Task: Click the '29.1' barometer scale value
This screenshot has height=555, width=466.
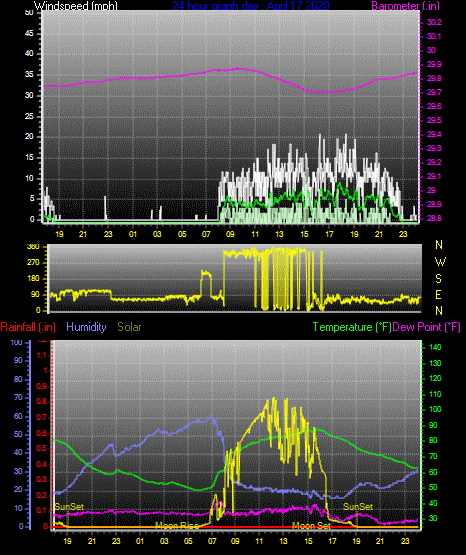Action: pyautogui.click(x=434, y=176)
